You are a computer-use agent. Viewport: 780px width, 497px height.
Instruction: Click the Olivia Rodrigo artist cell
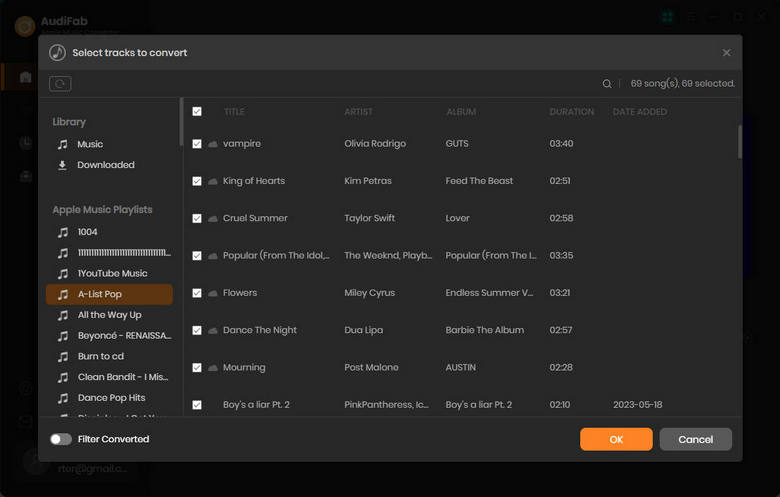point(375,144)
